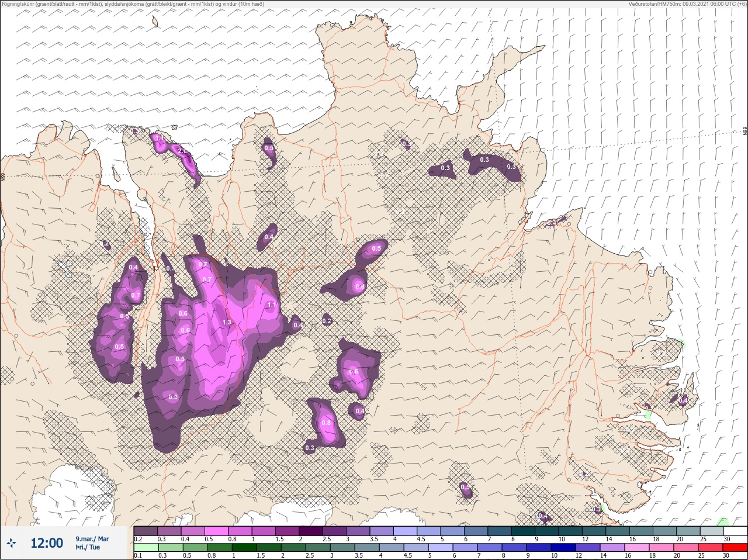Select the white swatch ending upper legend row
The height and width of the screenshot is (560, 748).
tap(735, 531)
